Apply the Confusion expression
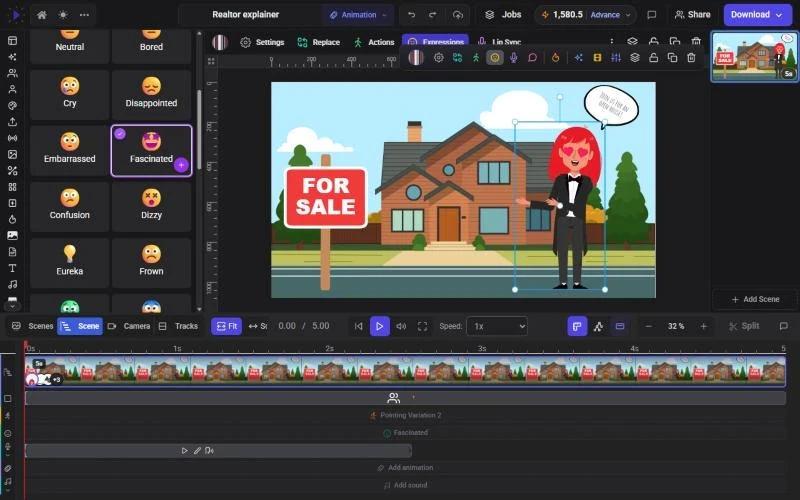 [x=69, y=207]
